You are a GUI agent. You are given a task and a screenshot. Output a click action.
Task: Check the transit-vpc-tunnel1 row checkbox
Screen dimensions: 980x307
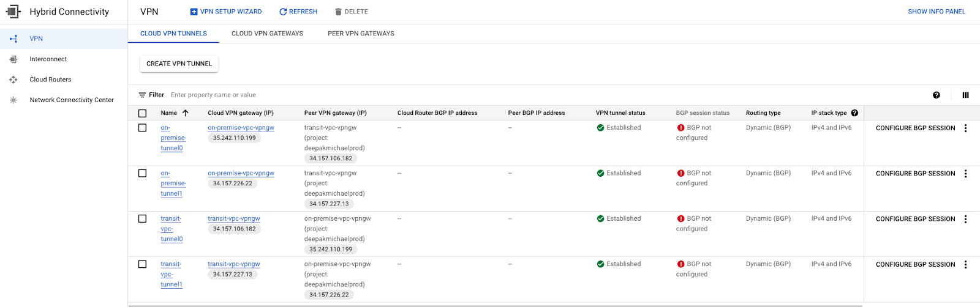[x=143, y=264]
